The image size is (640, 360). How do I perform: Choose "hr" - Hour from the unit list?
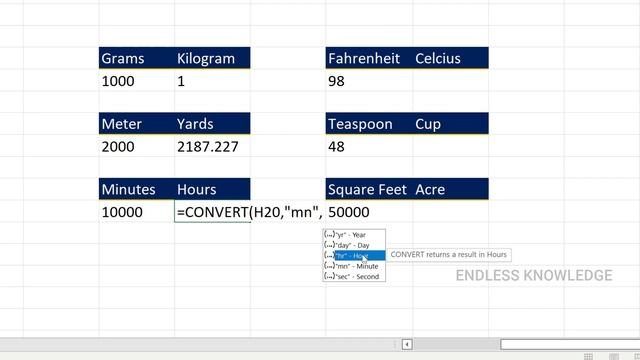tap(354, 256)
